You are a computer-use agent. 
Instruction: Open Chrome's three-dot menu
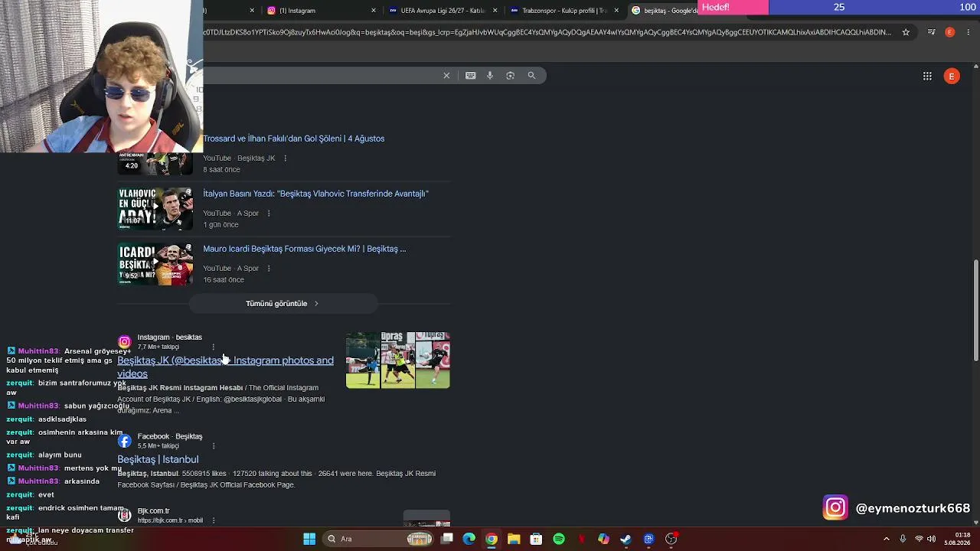pyautogui.click(x=969, y=32)
